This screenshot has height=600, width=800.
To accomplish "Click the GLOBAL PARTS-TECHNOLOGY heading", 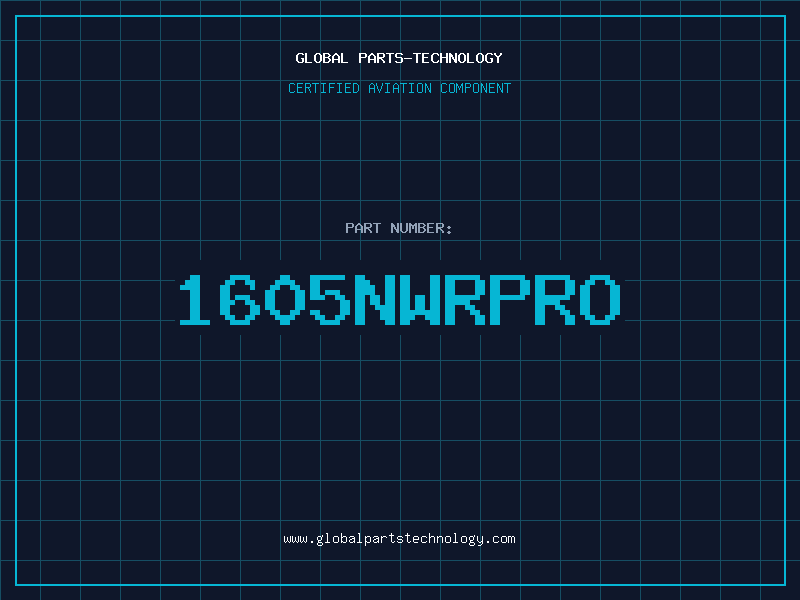I will (x=399, y=58).
